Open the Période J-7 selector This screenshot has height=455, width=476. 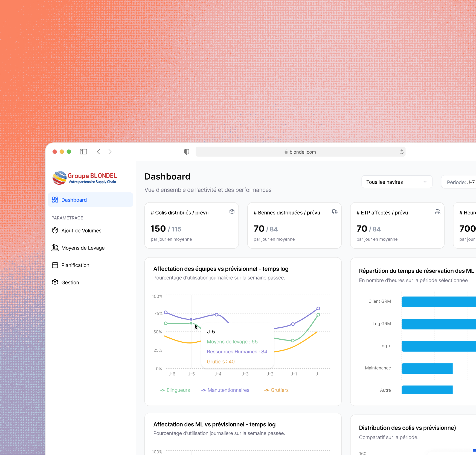458,182
